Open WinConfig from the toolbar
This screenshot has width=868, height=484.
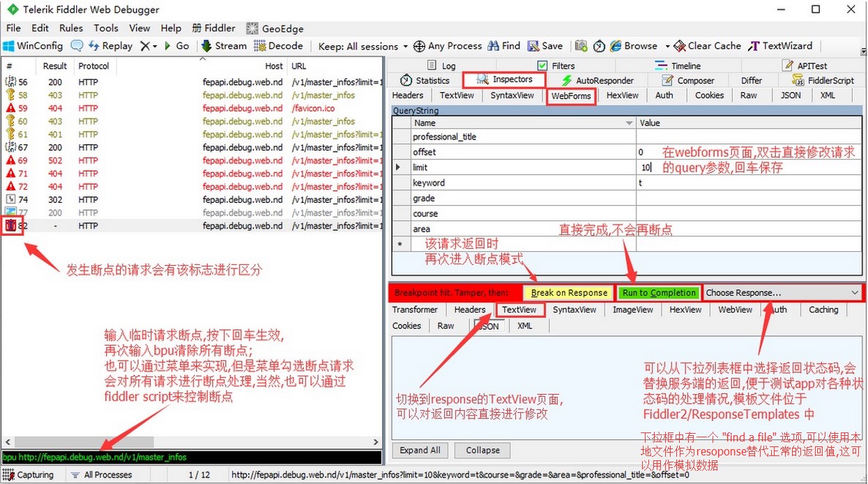pyautogui.click(x=33, y=46)
